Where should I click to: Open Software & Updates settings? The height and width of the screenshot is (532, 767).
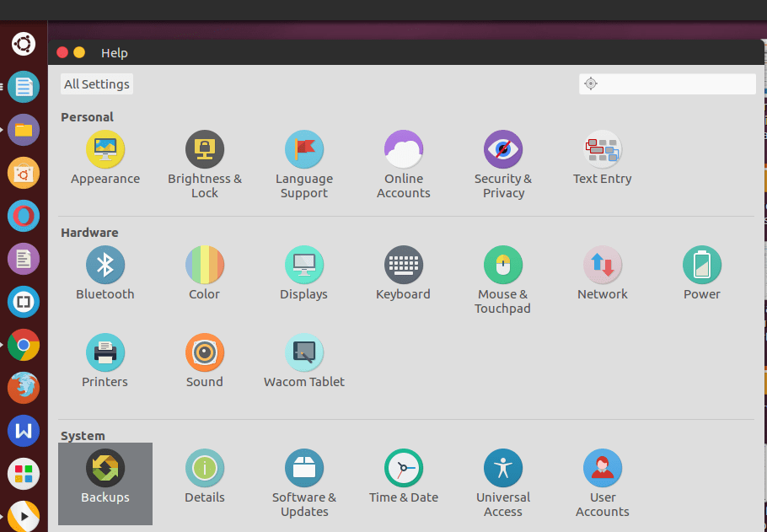pyautogui.click(x=303, y=483)
